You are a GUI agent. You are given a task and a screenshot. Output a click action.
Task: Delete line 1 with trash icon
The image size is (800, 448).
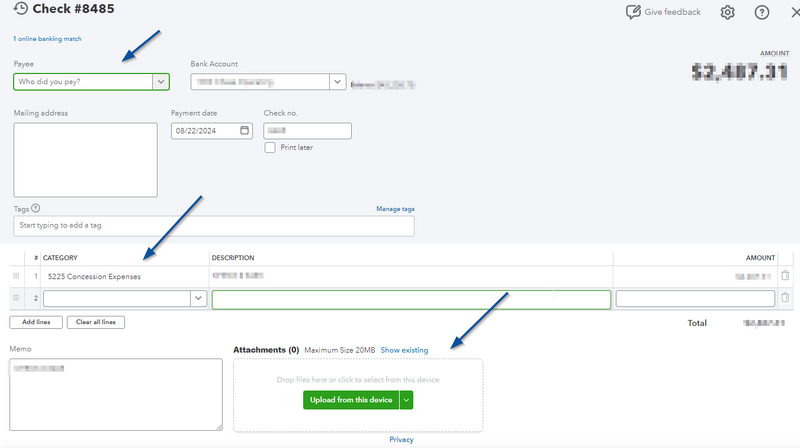785,276
